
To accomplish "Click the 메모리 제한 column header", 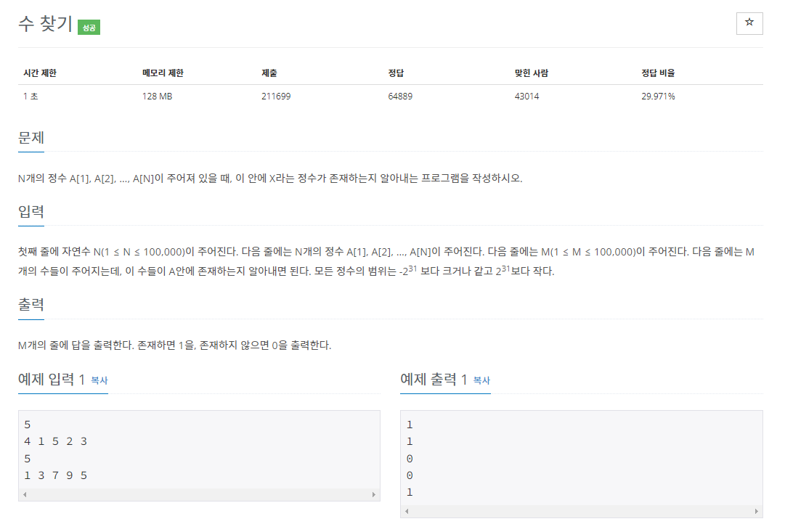I will [163, 73].
